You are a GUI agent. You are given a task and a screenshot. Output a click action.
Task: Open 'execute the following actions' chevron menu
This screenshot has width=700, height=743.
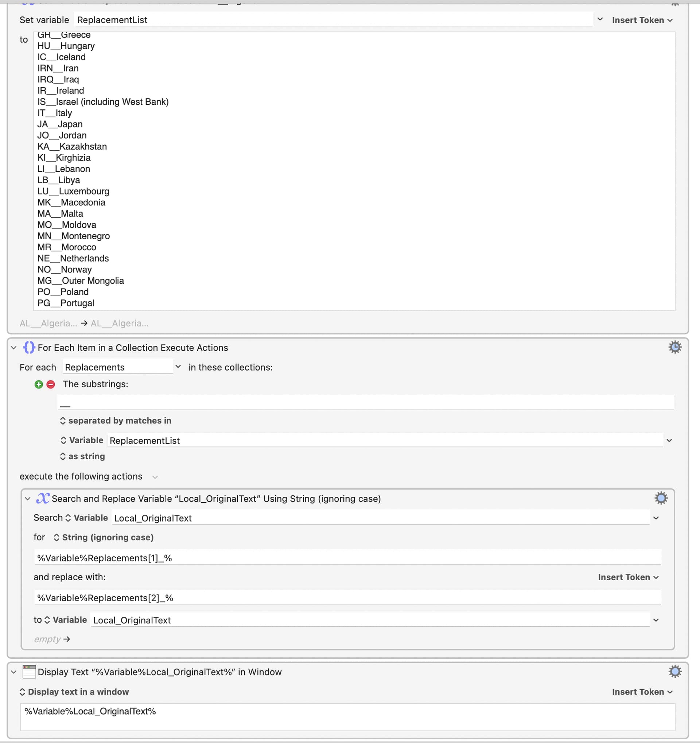[x=155, y=477]
